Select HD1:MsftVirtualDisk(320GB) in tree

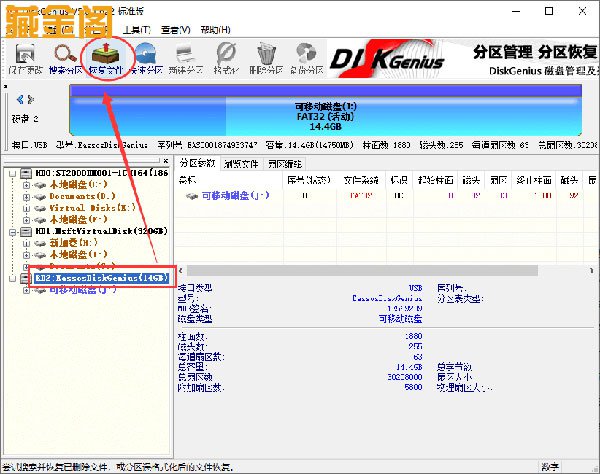[x=101, y=231]
